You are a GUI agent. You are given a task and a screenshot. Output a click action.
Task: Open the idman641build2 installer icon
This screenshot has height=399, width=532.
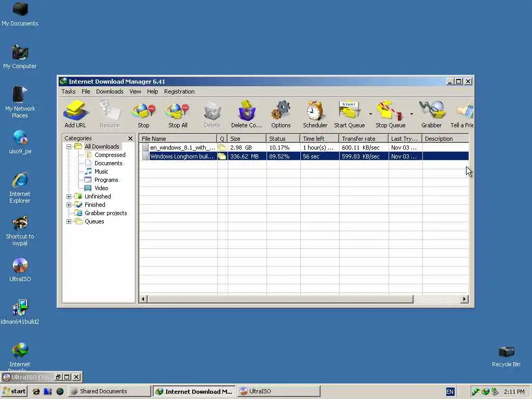click(x=20, y=312)
